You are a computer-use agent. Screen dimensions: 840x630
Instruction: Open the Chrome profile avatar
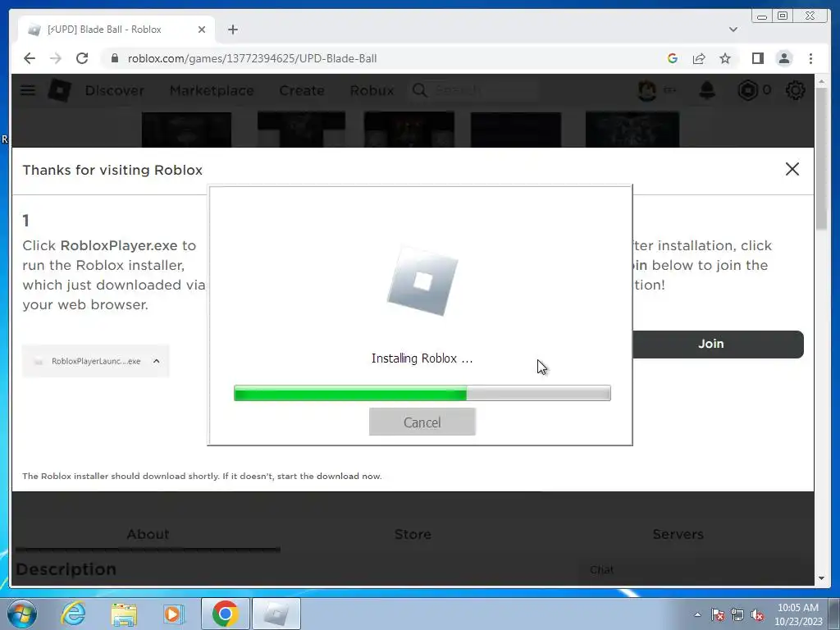[784, 58]
